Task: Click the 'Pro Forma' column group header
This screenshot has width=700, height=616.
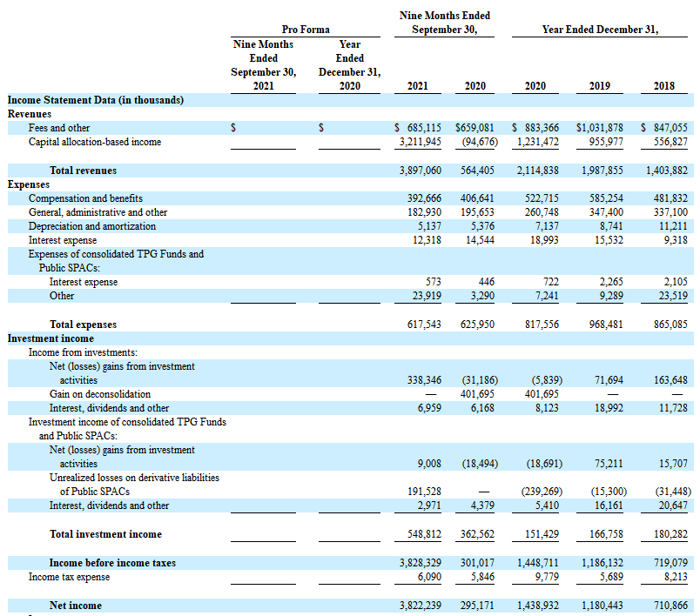Action: pyautogui.click(x=306, y=30)
